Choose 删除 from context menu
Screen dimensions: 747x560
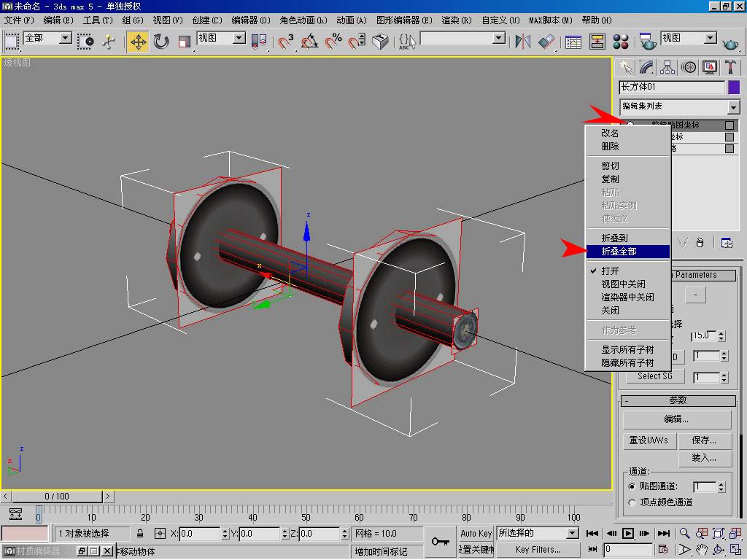tap(628, 146)
